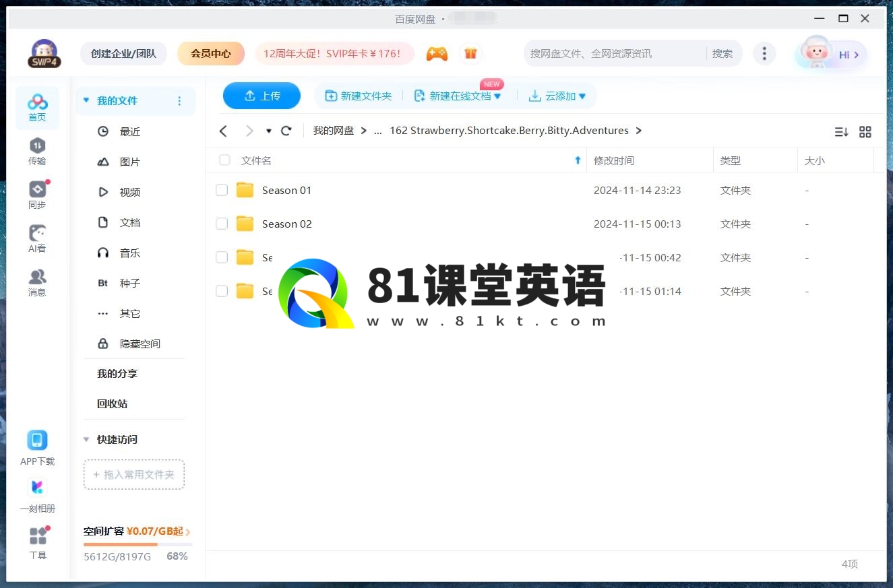Click the 2024-11-14 23:23 modified time
This screenshot has height=588, width=893.
point(638,190)
